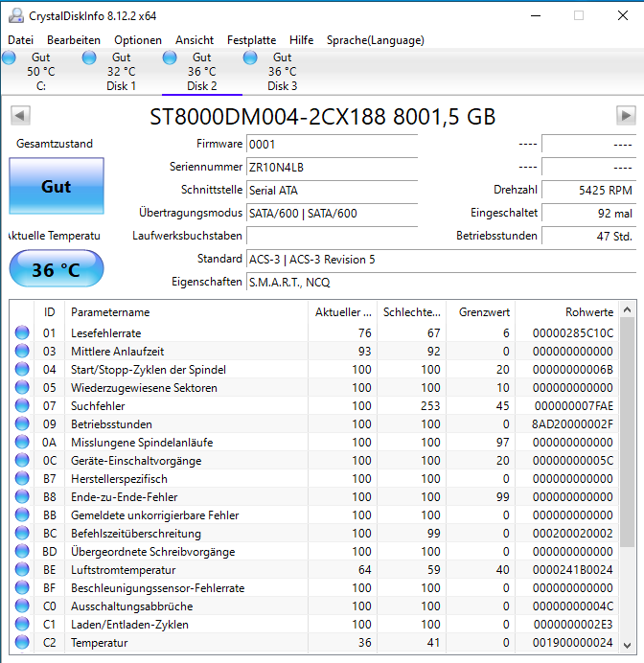644x663 pixels.
Task: Click the Eingeschaltet field 92 mal
Action: click(588, 213)
